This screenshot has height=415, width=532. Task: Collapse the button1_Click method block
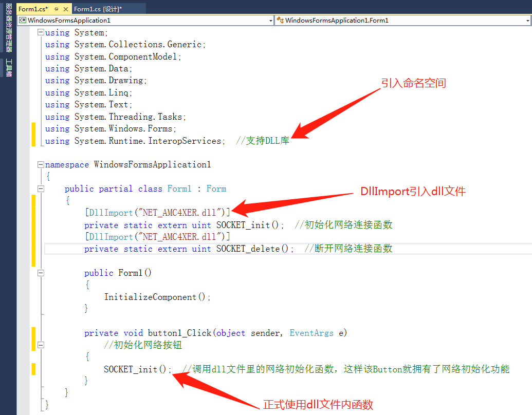pos(41,345)
